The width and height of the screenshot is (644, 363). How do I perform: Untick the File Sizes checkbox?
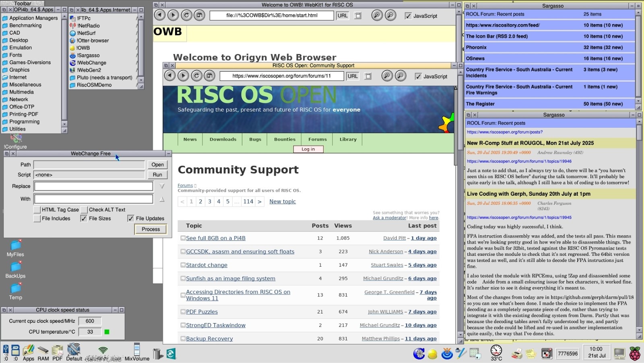click(84, 218)
